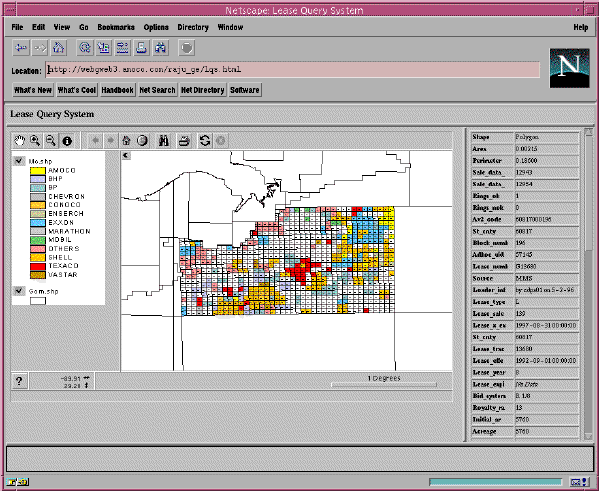Click Software button
Image resolution: width=599 pixels, height=491 pixels.
click(x=245, y=90)
